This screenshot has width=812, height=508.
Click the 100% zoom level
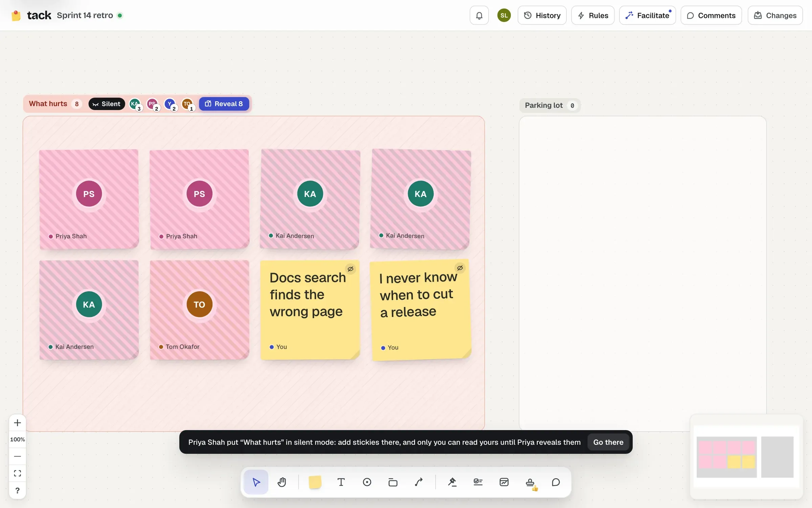point(18,439)
